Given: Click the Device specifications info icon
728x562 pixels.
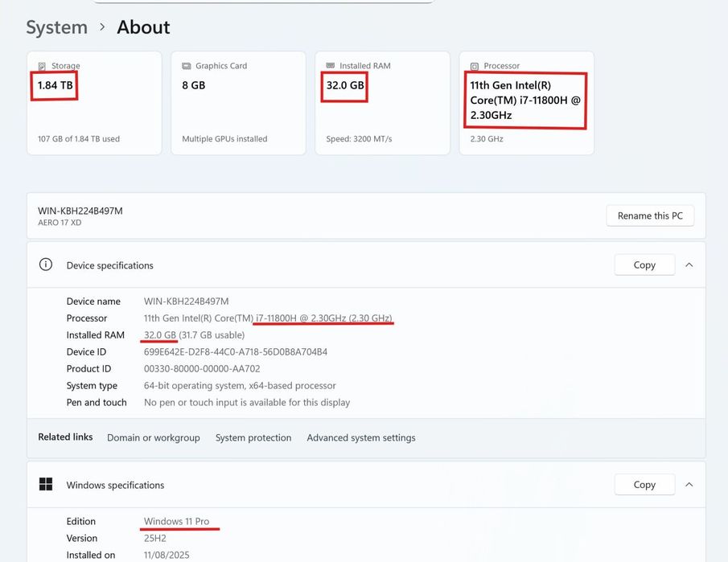Looking at the screenshot, I should (x=46, y=265).
